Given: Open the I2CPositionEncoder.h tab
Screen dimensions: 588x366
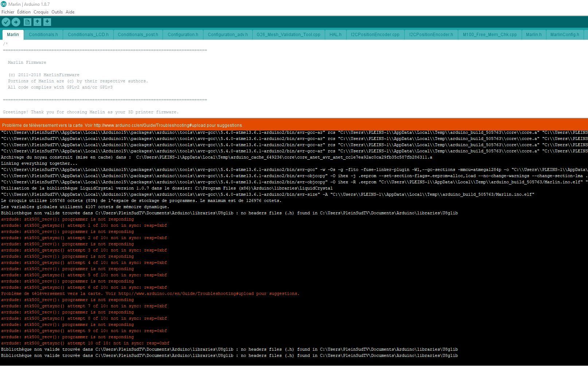Looking at the screenshot, I should pyautogui.click(x=431, y=35).
